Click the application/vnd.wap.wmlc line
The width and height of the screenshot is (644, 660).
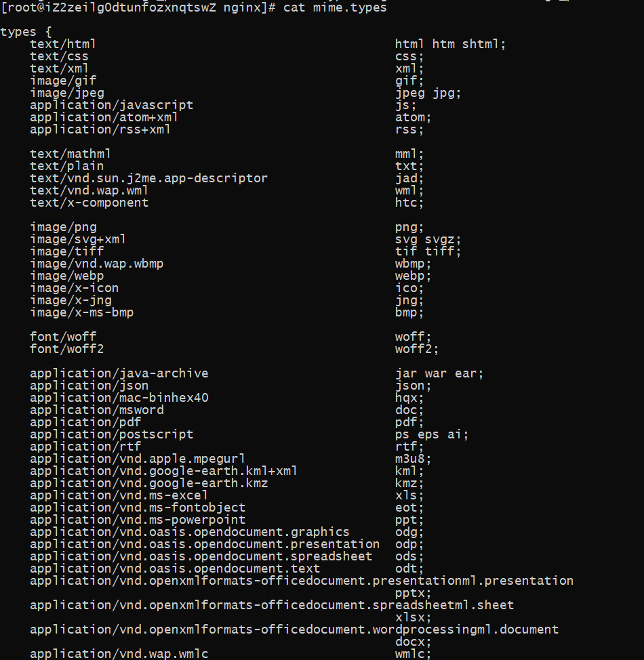coord(119,654)
